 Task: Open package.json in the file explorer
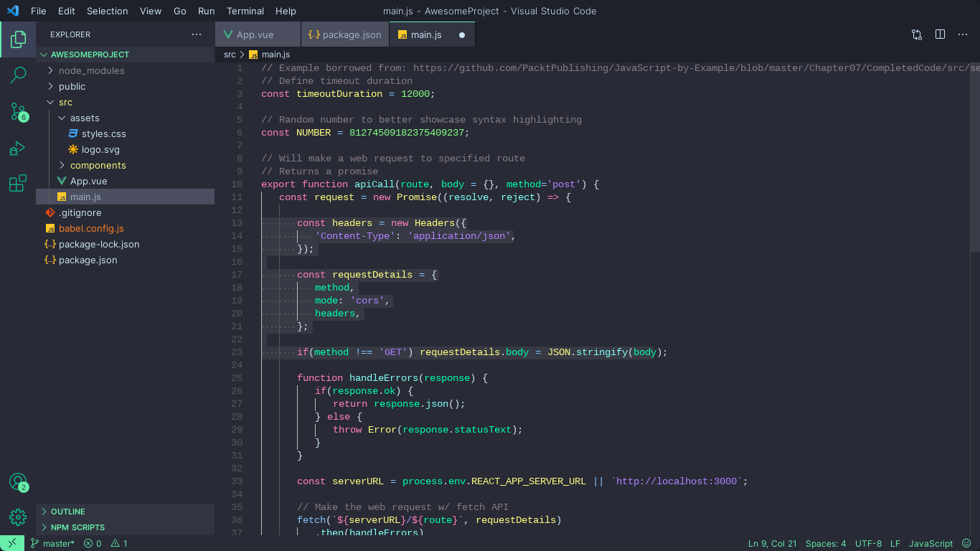[125, 260]
